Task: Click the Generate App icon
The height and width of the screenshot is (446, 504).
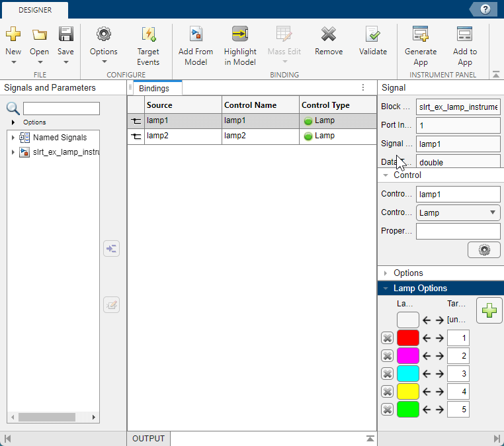Action: tap(421, 35)
